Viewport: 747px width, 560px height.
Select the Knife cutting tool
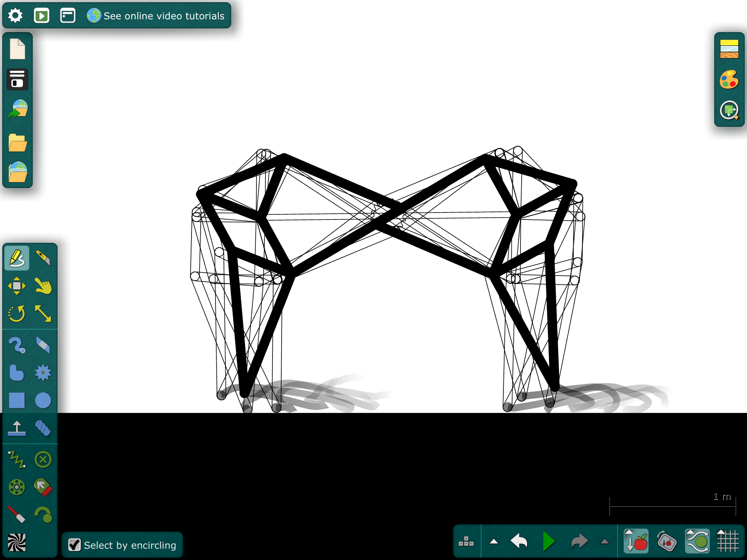(43, 258)
